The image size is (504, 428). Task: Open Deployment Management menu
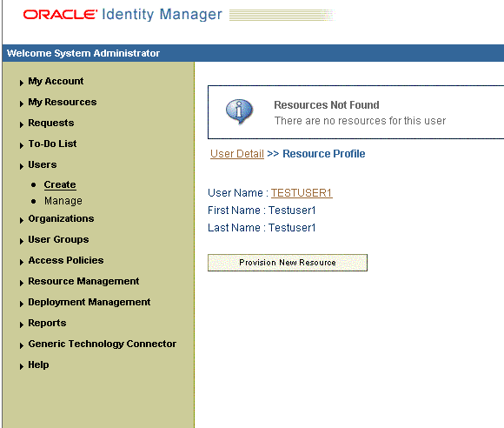(90, 302)
